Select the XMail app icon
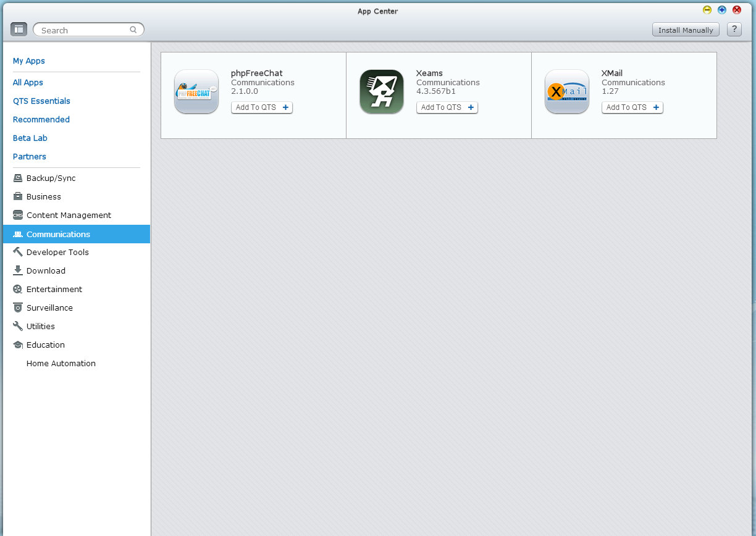 pos(567,91)
